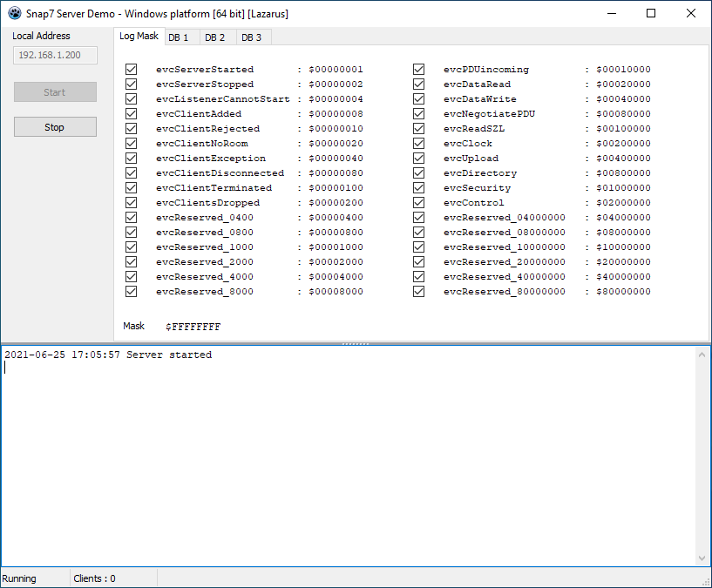Viewport: 712px width, 588px height.
Task: Uncheck evcReserved_04000000 checkbox
Action: pyautogui.click(x=418, y=218)
